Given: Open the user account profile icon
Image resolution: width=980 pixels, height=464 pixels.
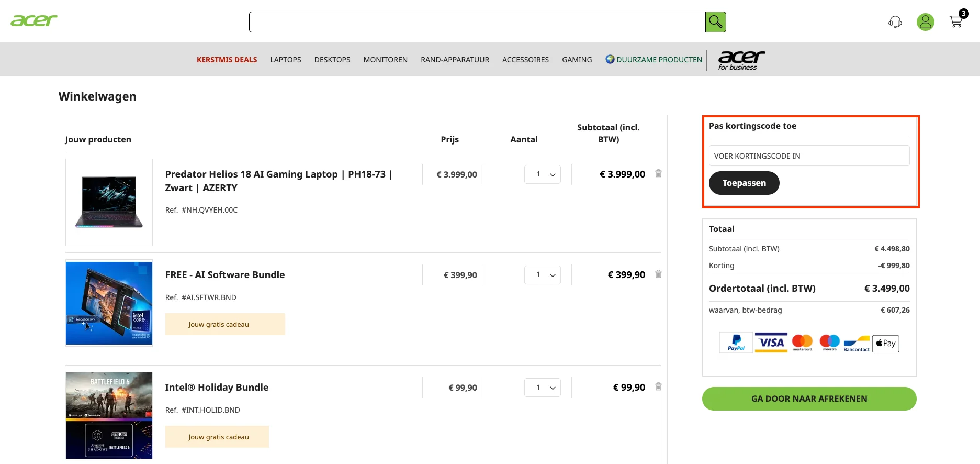Looking at the screenshot, I should click(925, 22).
